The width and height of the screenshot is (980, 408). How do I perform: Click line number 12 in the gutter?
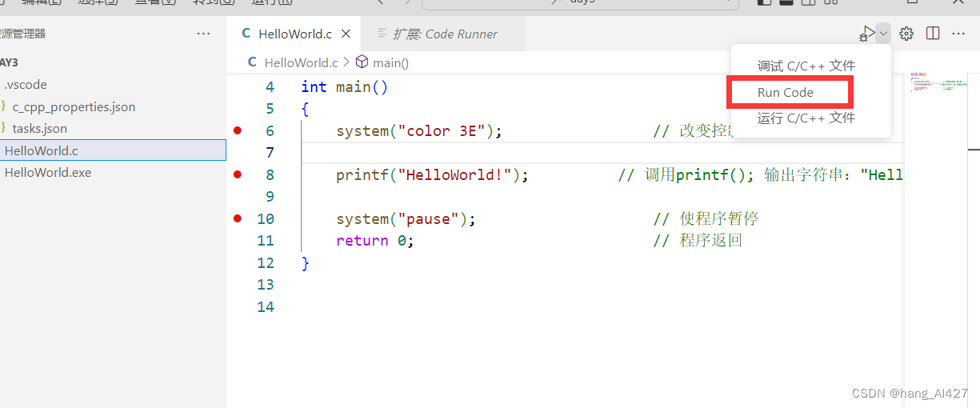coord(265,263)
